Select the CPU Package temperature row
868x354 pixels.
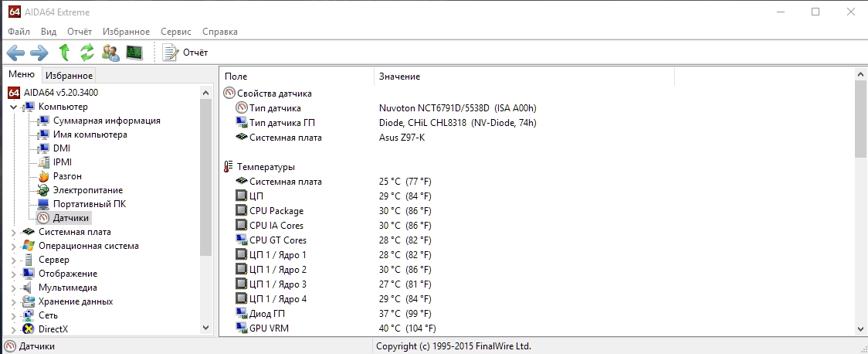[x=276, y=211]
